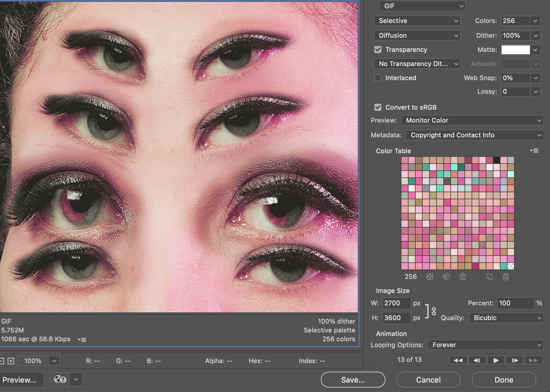Jump to first animation frame
This screenshot has width=550, height=392.
pos(458,360)
